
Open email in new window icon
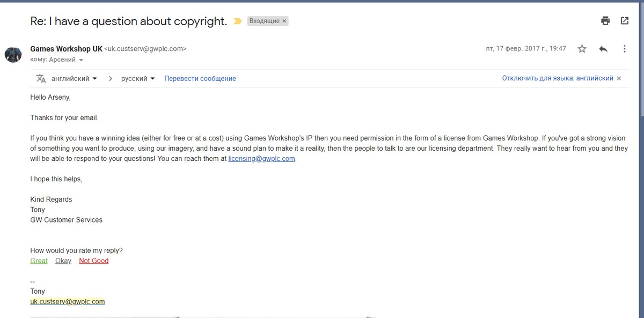pyautogui.click(x=625, y=21)
